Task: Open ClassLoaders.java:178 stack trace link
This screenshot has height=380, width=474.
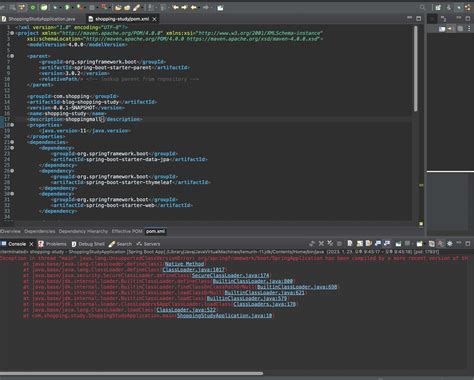Action: 264,304
